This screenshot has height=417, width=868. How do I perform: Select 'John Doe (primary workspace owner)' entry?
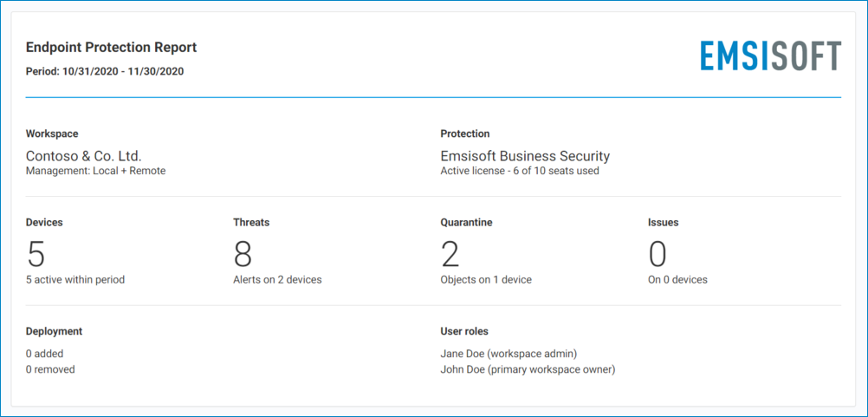pos(528,369)
